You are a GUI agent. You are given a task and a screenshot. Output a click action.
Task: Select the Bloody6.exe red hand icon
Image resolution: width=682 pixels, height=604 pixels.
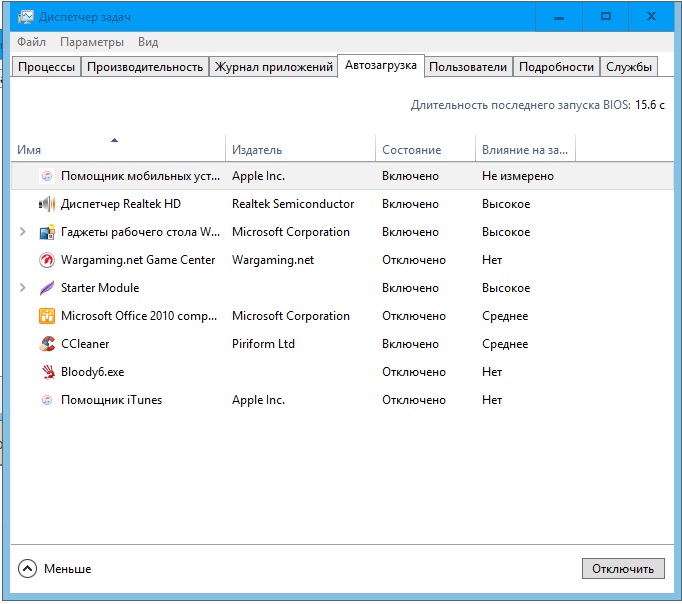click(48, 372)
